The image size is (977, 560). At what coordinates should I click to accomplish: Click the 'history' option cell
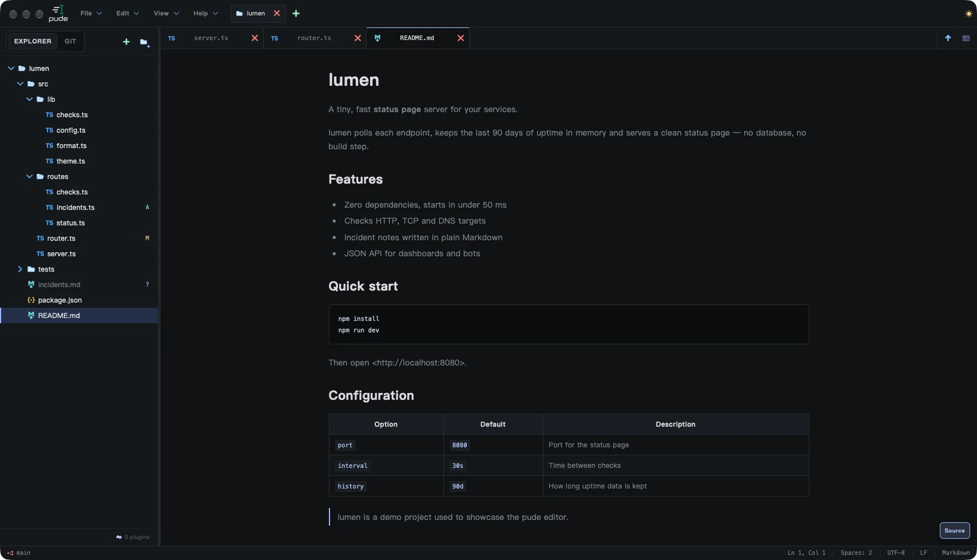pyautogui.click(x=386, y=486)
